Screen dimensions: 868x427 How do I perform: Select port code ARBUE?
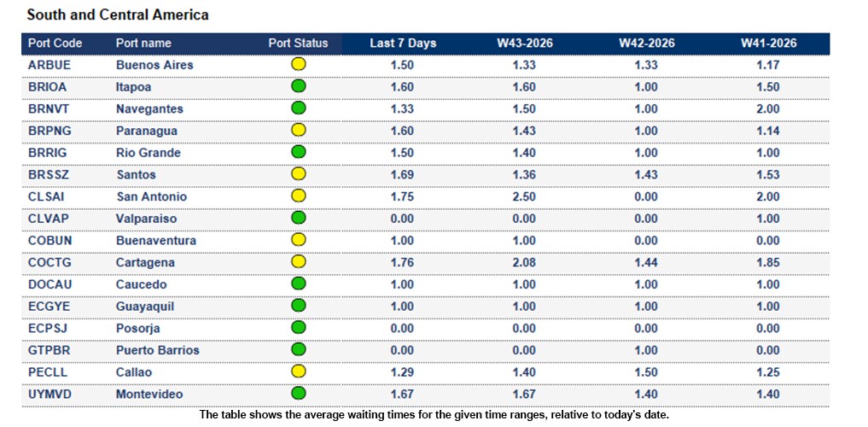pos(50,65)
